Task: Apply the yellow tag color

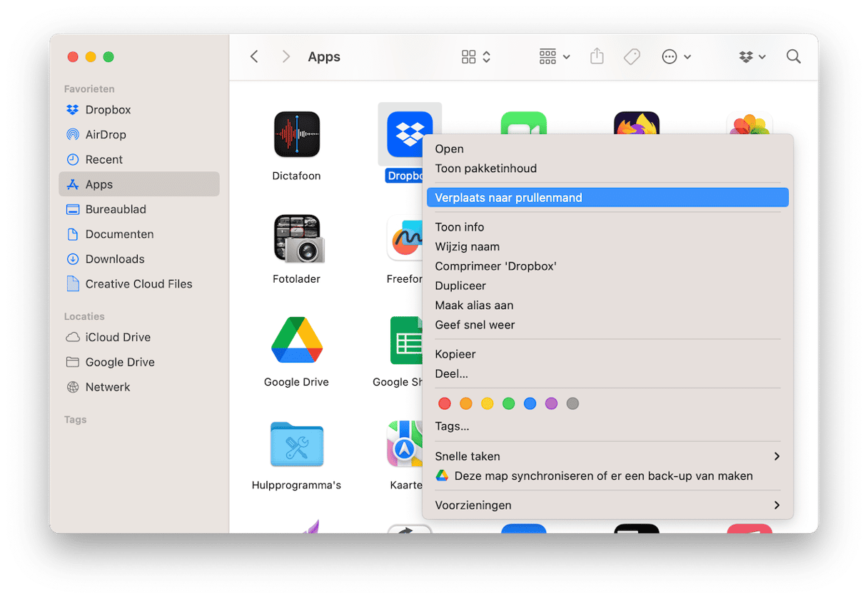Action: pos(488,403)
